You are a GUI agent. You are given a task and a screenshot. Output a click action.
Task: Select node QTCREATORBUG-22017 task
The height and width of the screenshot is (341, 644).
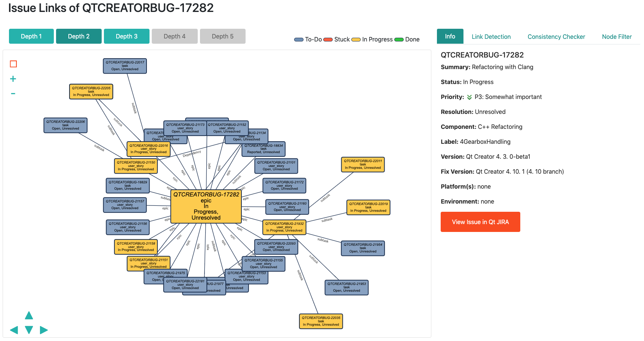click(125, 66)
